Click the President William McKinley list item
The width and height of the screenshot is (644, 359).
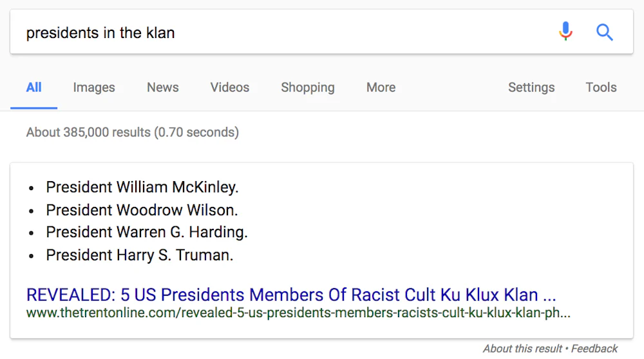142,188
